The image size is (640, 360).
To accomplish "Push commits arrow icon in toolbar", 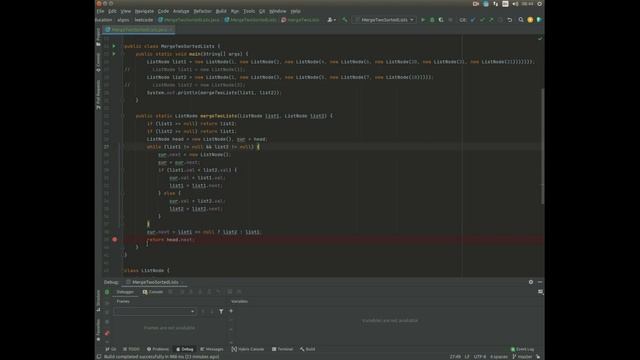I will [x=491, y=20].
